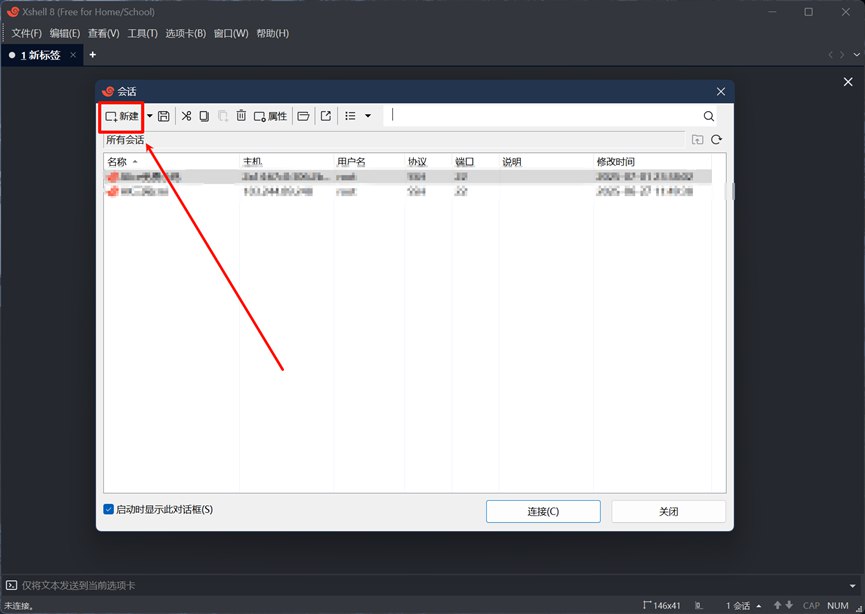Click the open folder icon above the session list
The image size is (865, 614).
click(697, 140)
